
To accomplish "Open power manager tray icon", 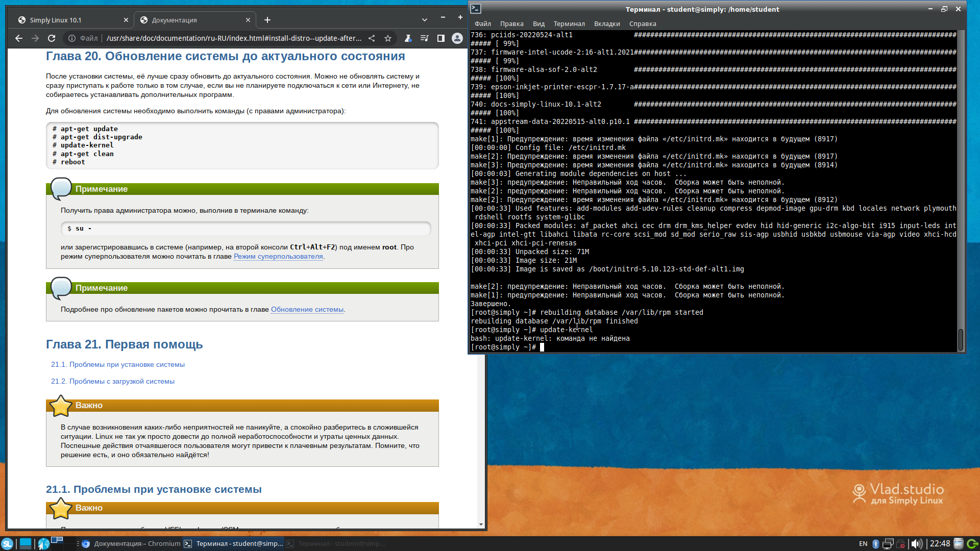I will (901, 544).
